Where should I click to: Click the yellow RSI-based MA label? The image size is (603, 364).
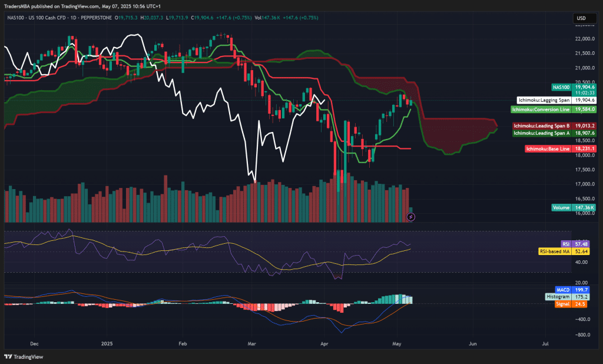point(564,252)
